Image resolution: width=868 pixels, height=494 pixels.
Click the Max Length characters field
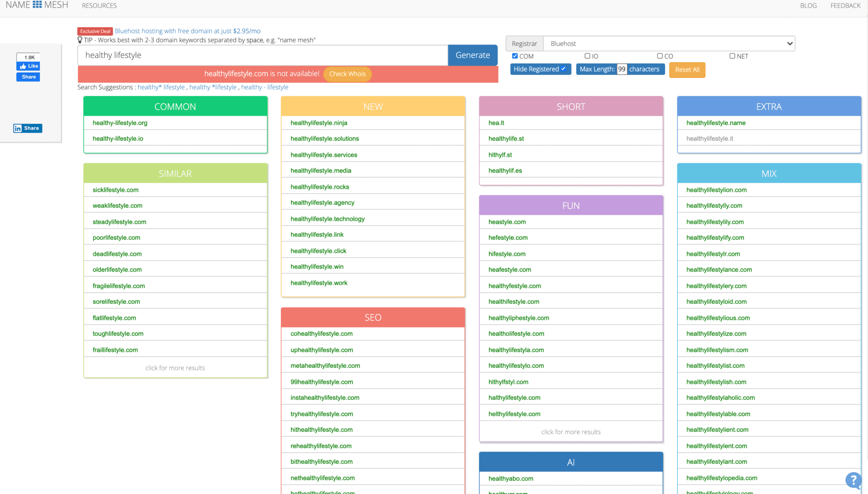(622, 69)
